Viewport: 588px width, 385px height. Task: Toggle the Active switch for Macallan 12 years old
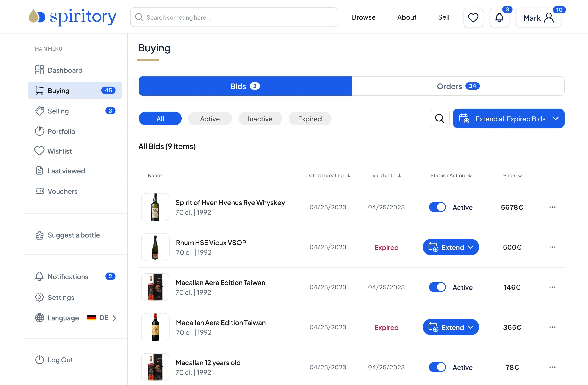(x=437, y=367)
